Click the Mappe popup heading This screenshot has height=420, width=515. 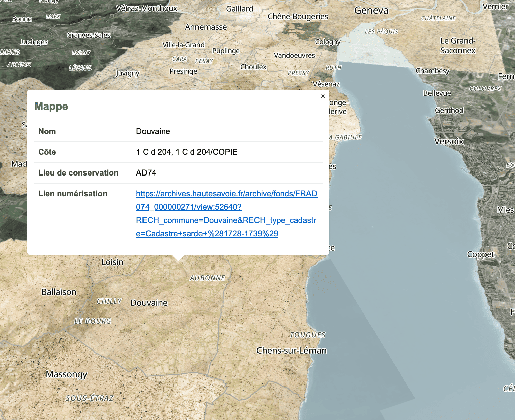pos(51,106)
